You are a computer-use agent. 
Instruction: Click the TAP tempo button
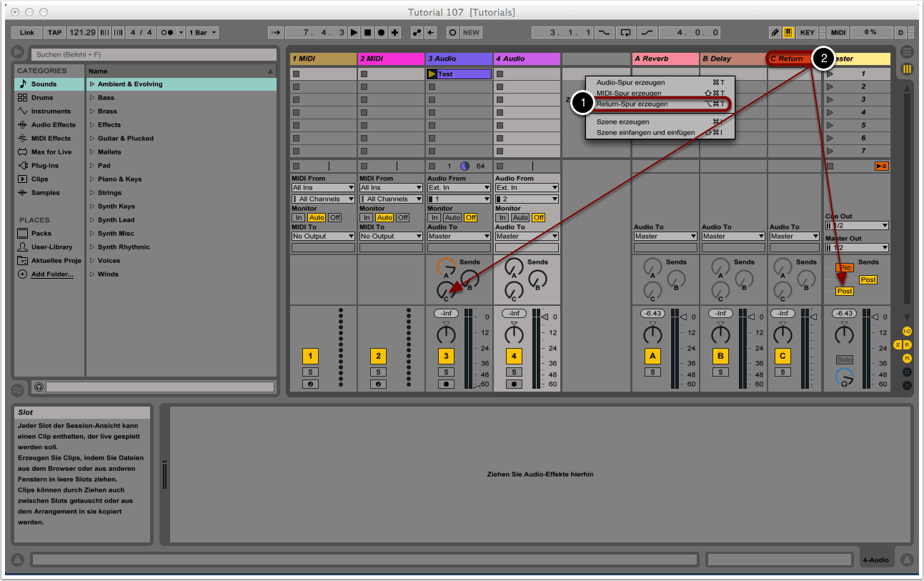tap(54, 32)
